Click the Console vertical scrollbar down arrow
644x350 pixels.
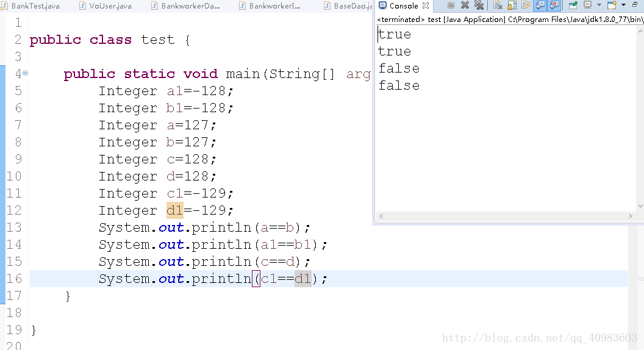click(x=640, y=206)
